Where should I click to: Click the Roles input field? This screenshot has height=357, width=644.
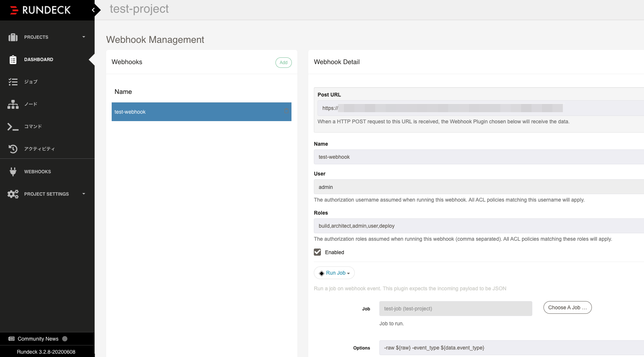(x=479, y=226)
